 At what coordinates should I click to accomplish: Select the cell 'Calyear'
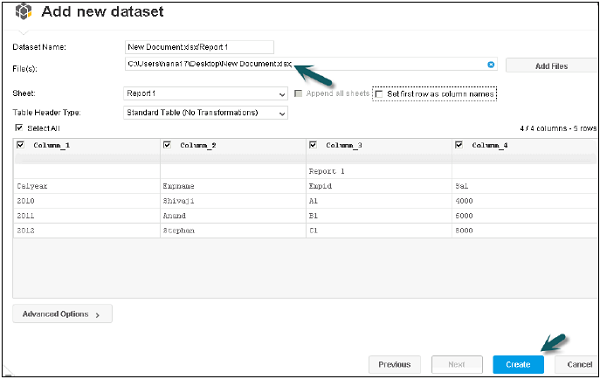87,186
